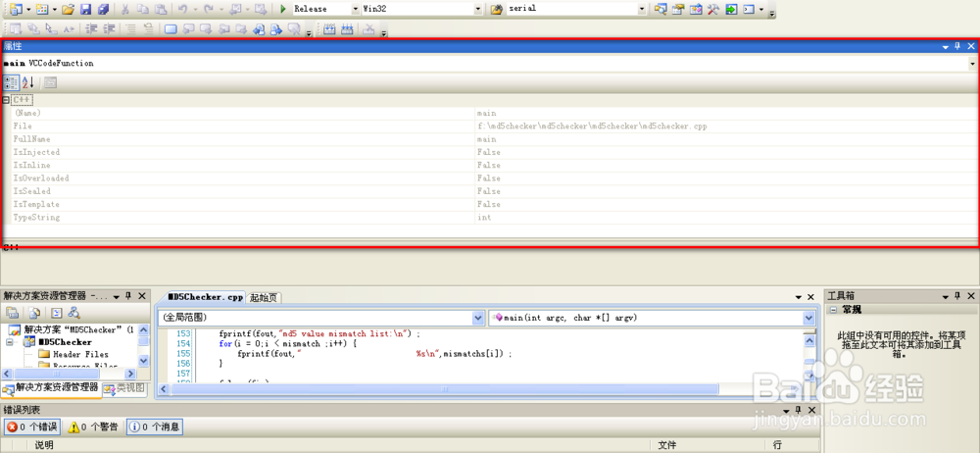This screenshot has width=980, height=453.
Task: Click the Save All icon
Action: pos(103,9)
